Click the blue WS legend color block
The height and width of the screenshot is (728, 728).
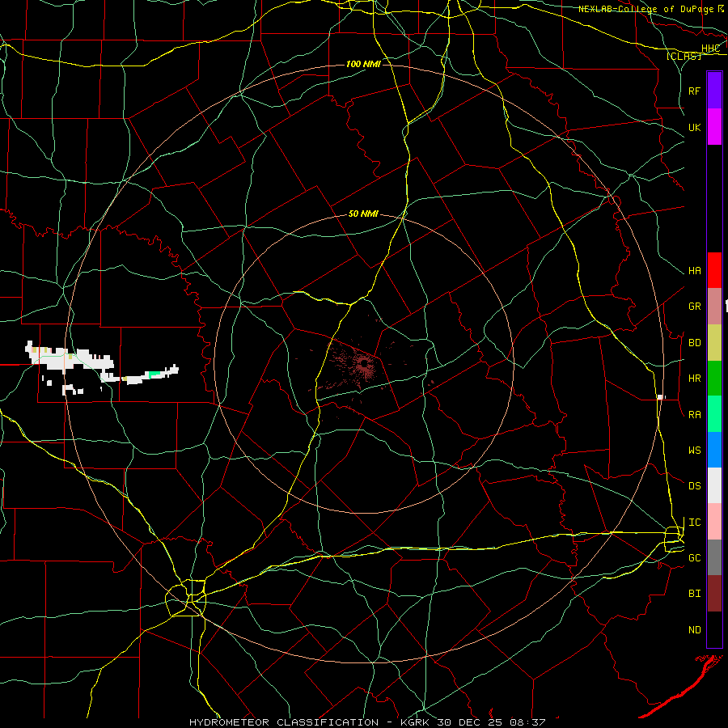click(714, 450)
